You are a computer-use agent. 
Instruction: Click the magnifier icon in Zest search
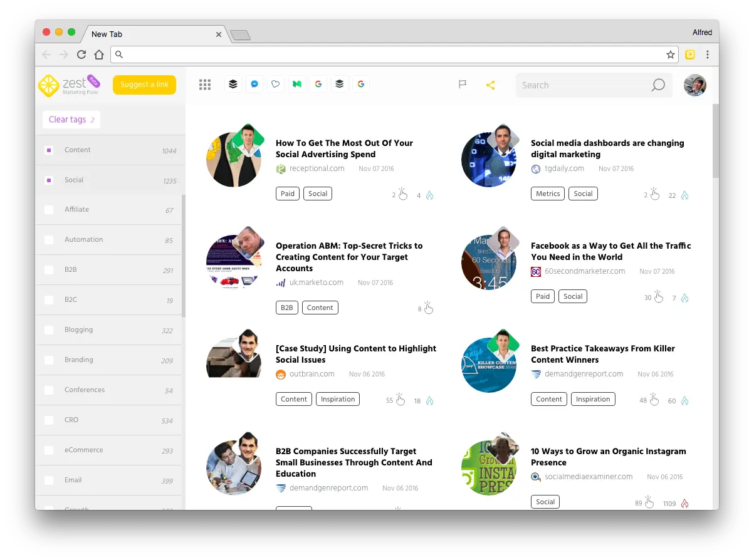[x=658, y=85]
